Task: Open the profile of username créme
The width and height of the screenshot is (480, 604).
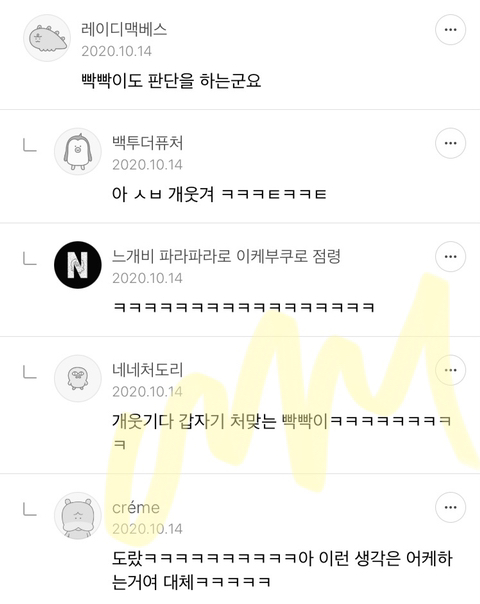Action: [136, 507]
